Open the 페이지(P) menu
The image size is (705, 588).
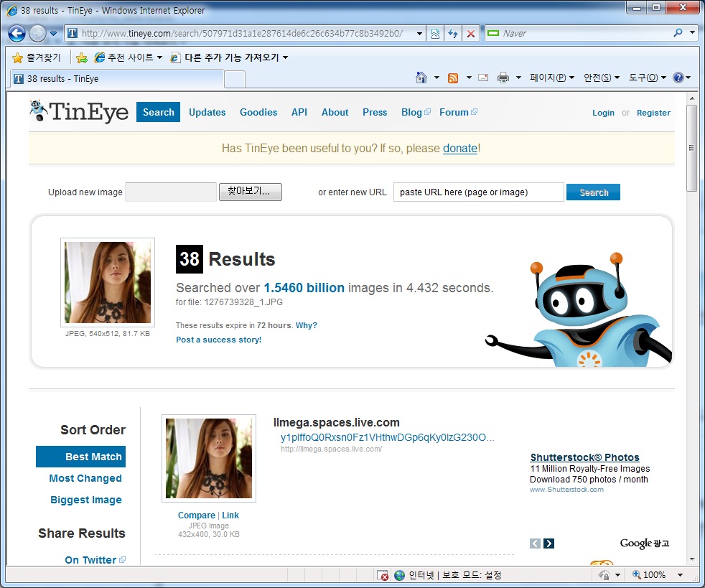tap(552, 78)
